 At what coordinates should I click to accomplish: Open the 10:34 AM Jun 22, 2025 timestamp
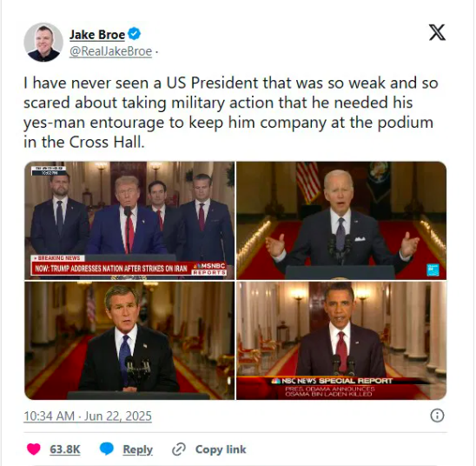coord(88,416)
